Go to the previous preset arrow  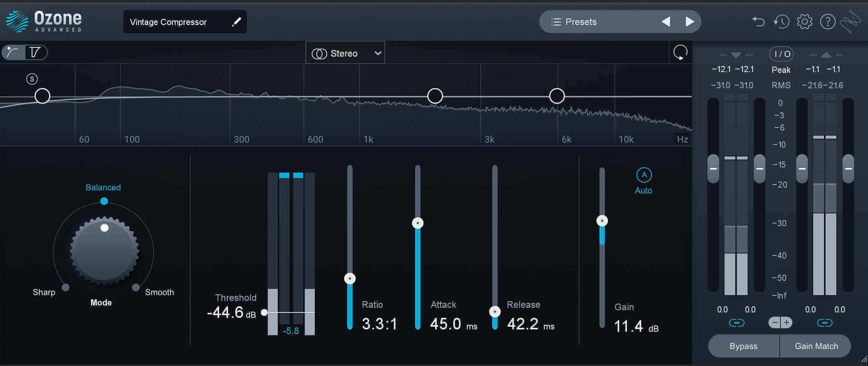[666, 22]
